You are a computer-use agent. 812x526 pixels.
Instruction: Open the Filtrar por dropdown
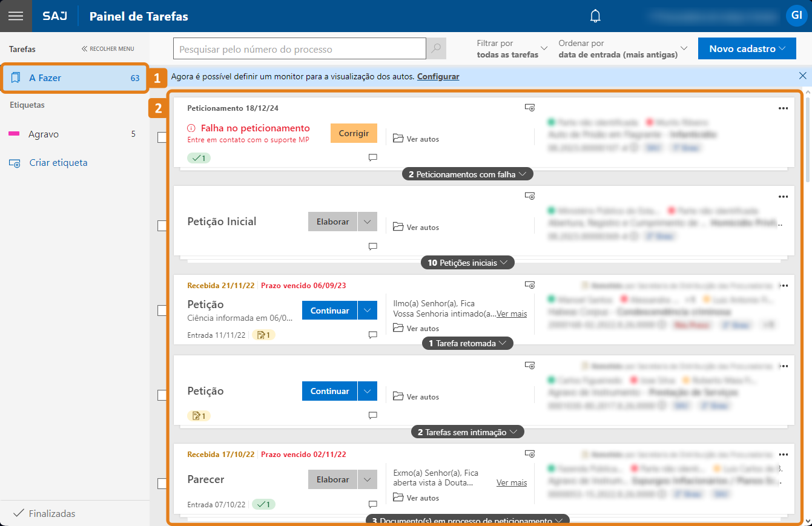[512, 48]
